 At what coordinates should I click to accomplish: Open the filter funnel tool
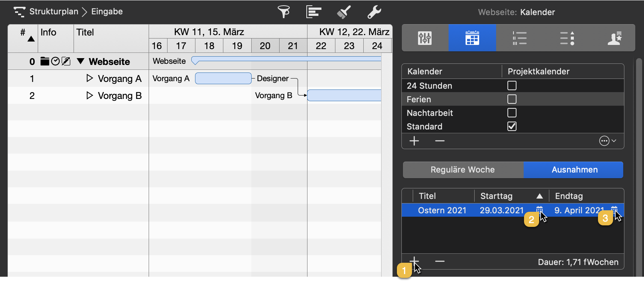[284, 12]
